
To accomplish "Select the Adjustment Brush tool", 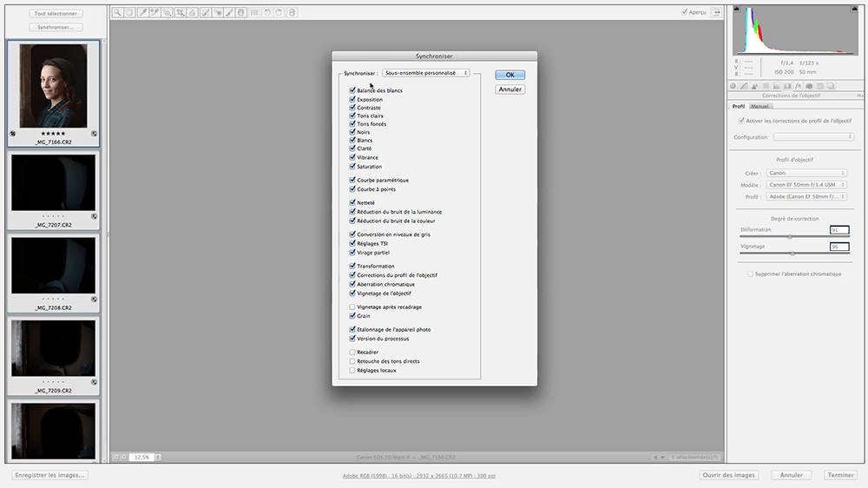I will point(229,12).
